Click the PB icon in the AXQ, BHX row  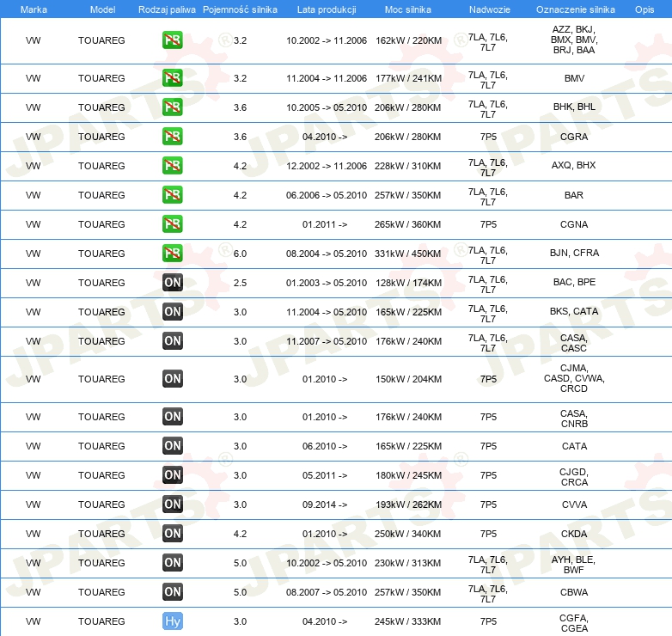coord(172,166)
